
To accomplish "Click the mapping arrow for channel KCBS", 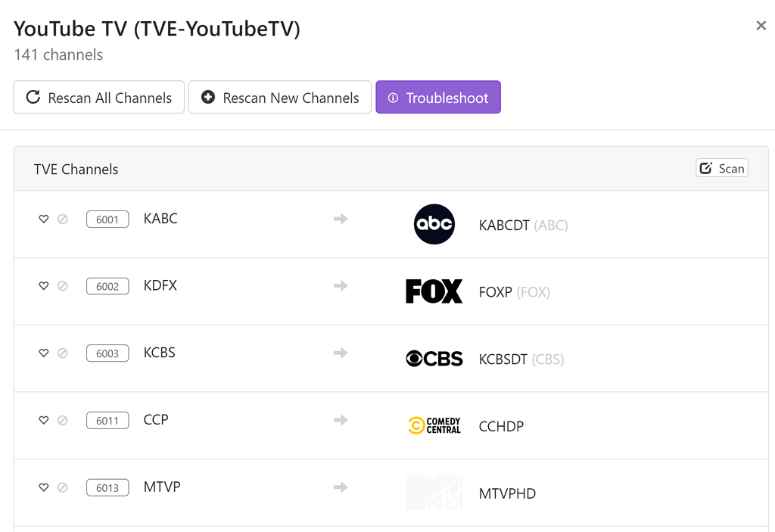I will coord(340,353).
